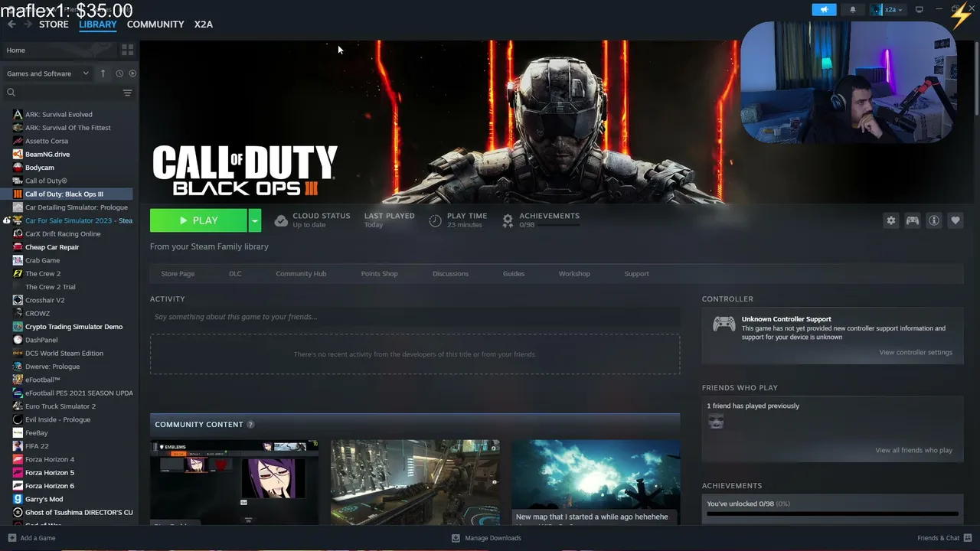Toggle the ready-to-play filter
Image resolution: width=980 pixels, height=551 pixels.
(132, 73)
